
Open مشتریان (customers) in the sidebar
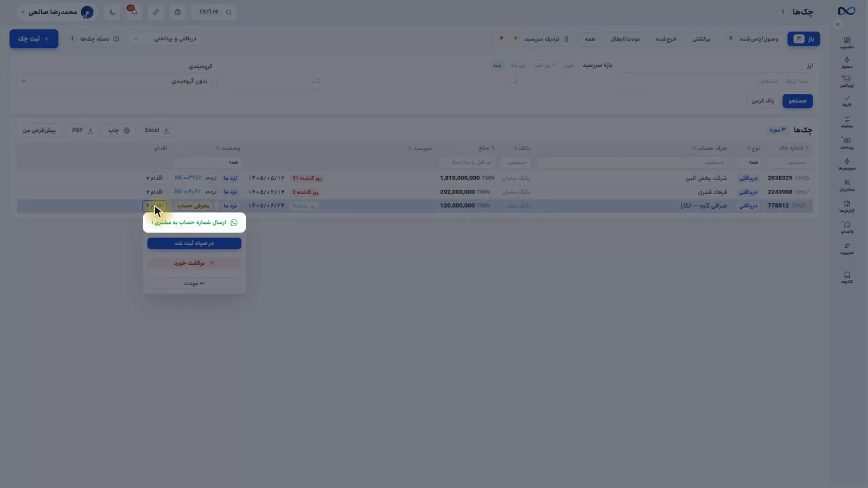(x=847, y=185)
